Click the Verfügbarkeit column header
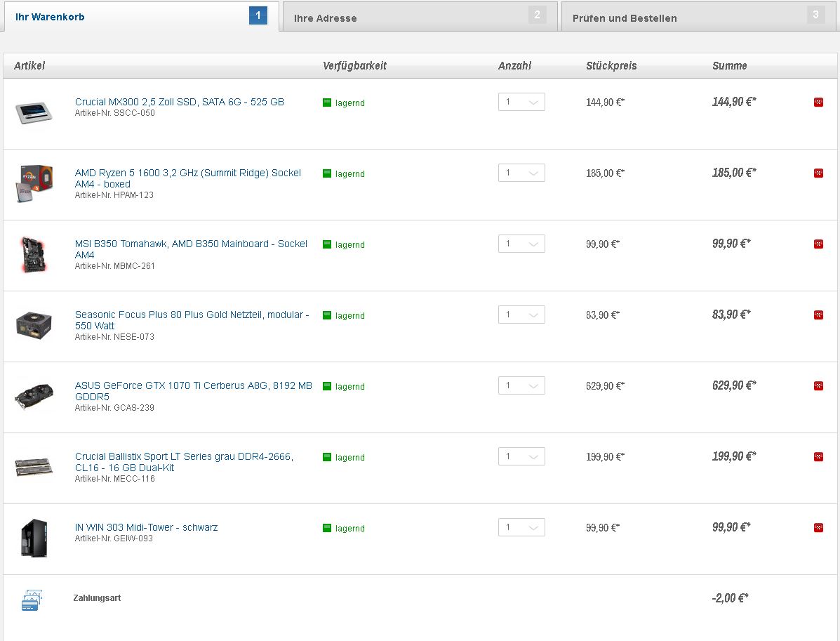Screen dimensions: 840x641 point(354,65)
